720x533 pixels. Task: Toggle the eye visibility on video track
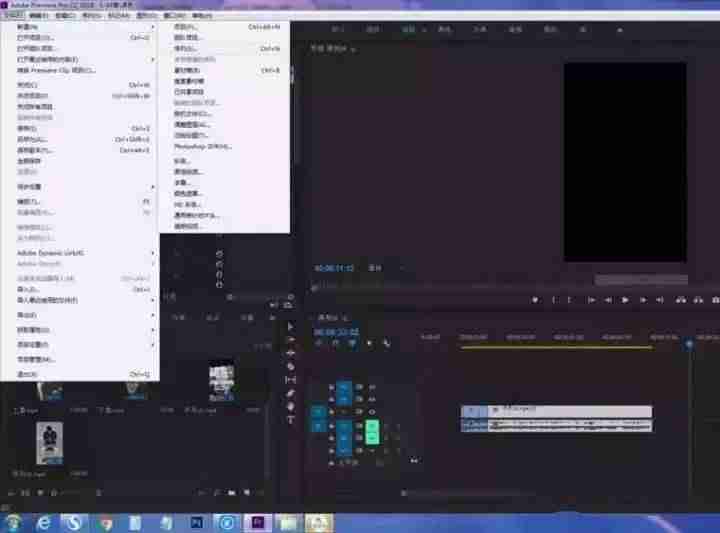(372, 412)
